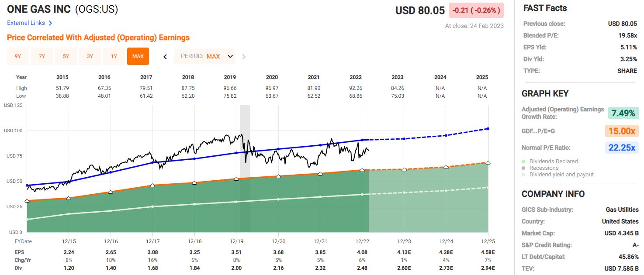Click the 2022 High value 92.26

tap(356, 88)
